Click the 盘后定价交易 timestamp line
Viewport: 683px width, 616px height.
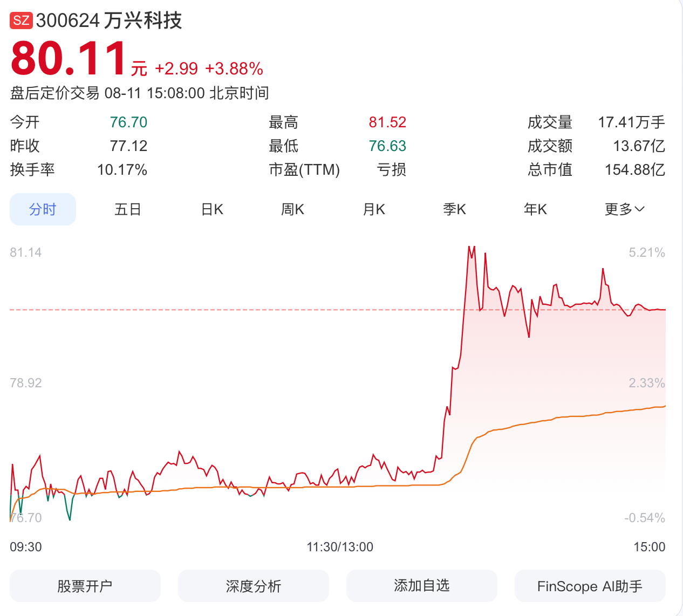click(x=140, y=93)
